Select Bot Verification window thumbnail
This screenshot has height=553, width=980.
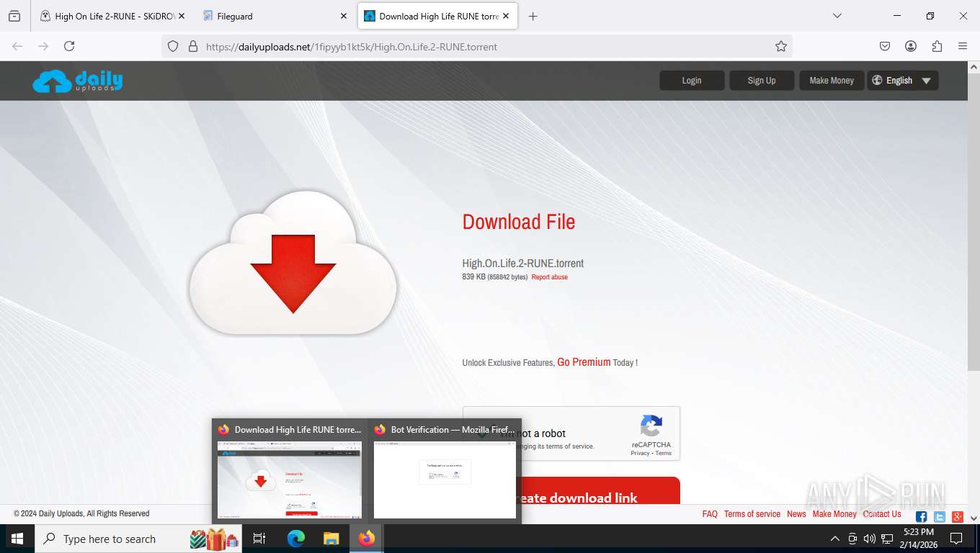(445, 471)
